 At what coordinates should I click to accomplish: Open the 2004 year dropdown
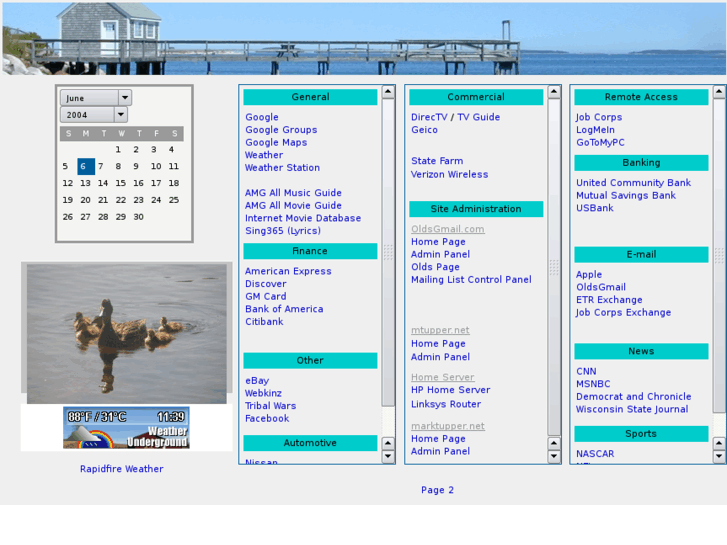click(94, 115)
